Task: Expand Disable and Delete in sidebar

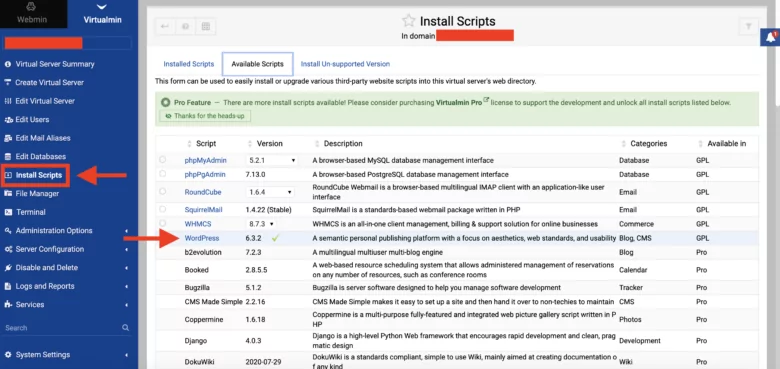Action: [x=66, y=268]
